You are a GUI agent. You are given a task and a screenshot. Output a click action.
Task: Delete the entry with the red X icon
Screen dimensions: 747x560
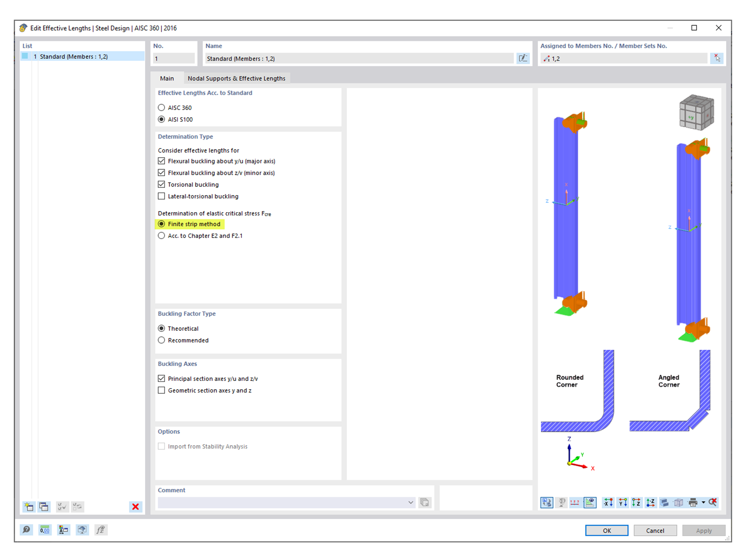pos(135,506)
